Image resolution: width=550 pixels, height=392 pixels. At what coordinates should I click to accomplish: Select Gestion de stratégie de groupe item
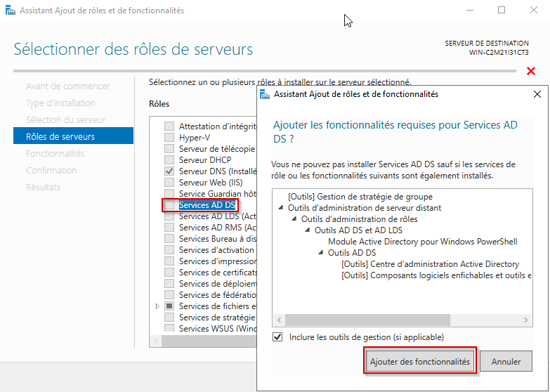[x=360, y=197]
